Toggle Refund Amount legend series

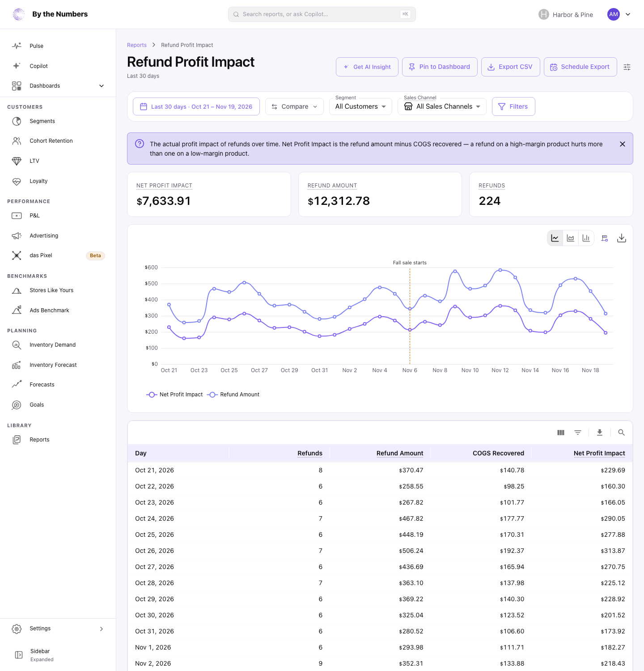tap(233, 395)
